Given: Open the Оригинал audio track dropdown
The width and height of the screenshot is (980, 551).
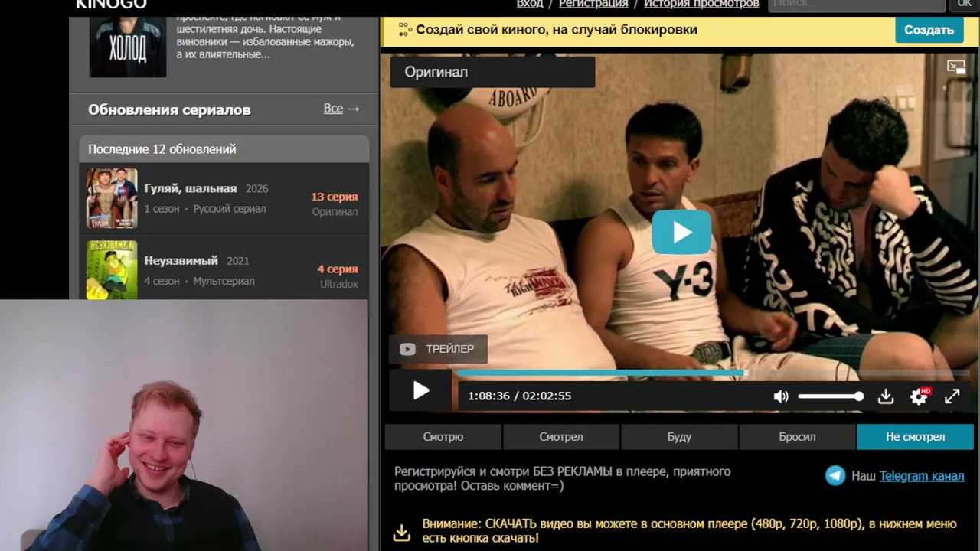Looking at the screenshot, I should click(x=492, y=72).
